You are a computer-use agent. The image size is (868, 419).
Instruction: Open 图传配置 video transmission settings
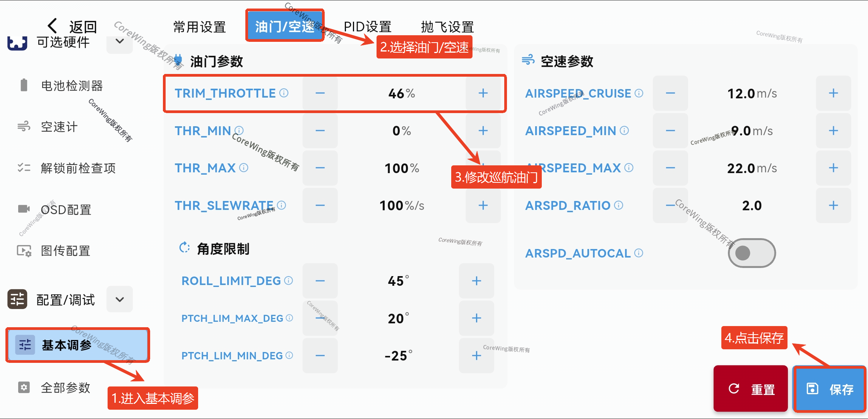65,251
